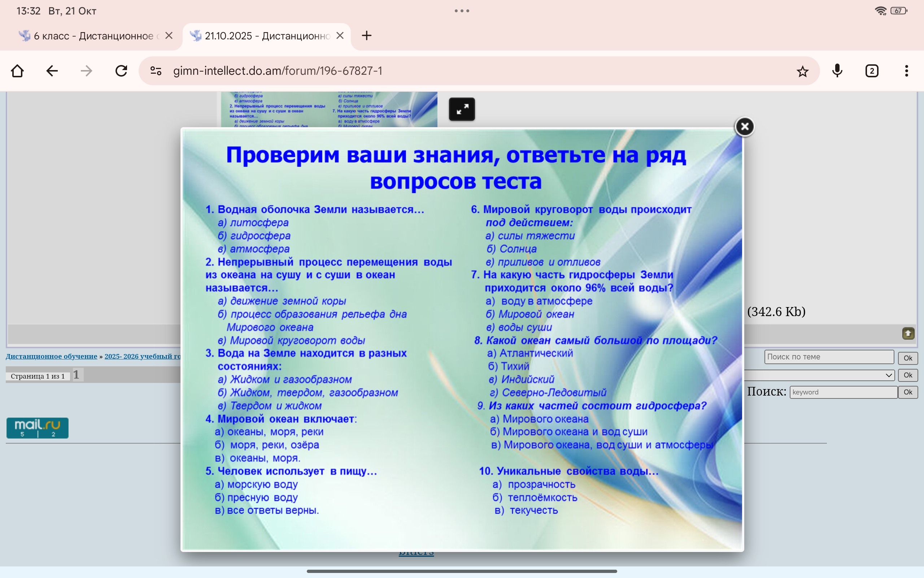This screenshot has height=578, width=924.
Task: Open the three-dot browser menu
Action: (x=906, y=71)
